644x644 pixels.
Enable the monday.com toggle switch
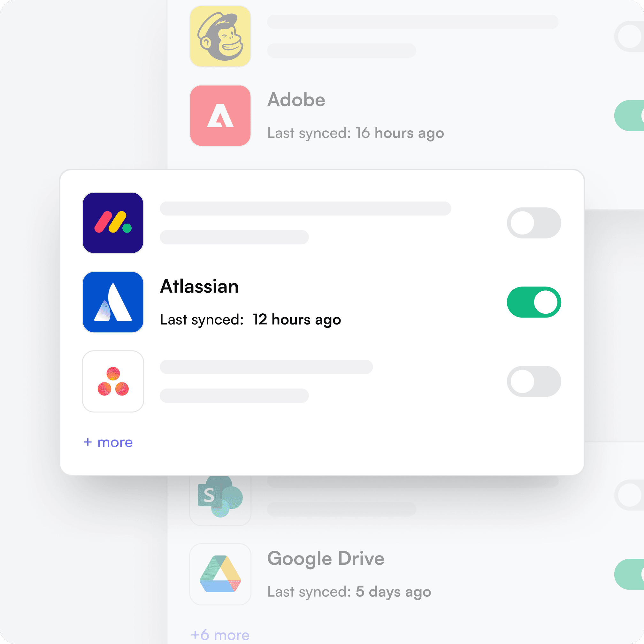tap(534, 223)
